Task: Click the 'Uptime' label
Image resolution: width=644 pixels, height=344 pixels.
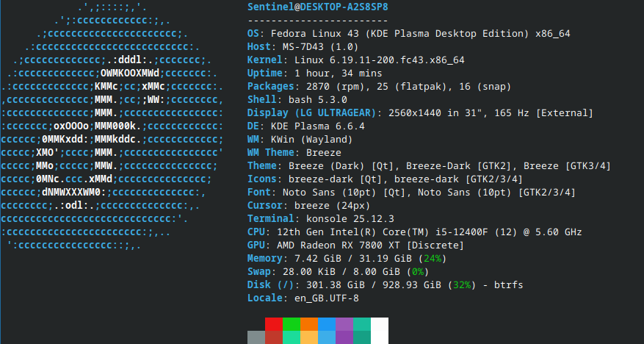Action: pos(265,74)
